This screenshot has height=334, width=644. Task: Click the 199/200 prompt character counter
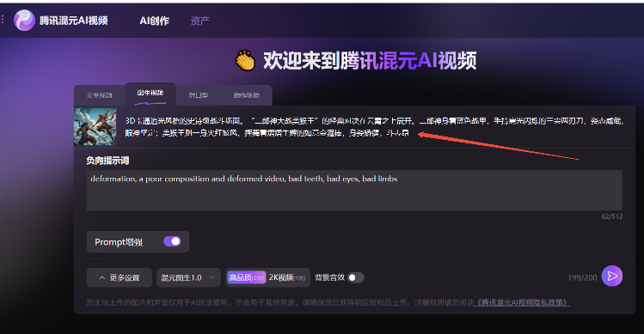(x=582, y=278)
